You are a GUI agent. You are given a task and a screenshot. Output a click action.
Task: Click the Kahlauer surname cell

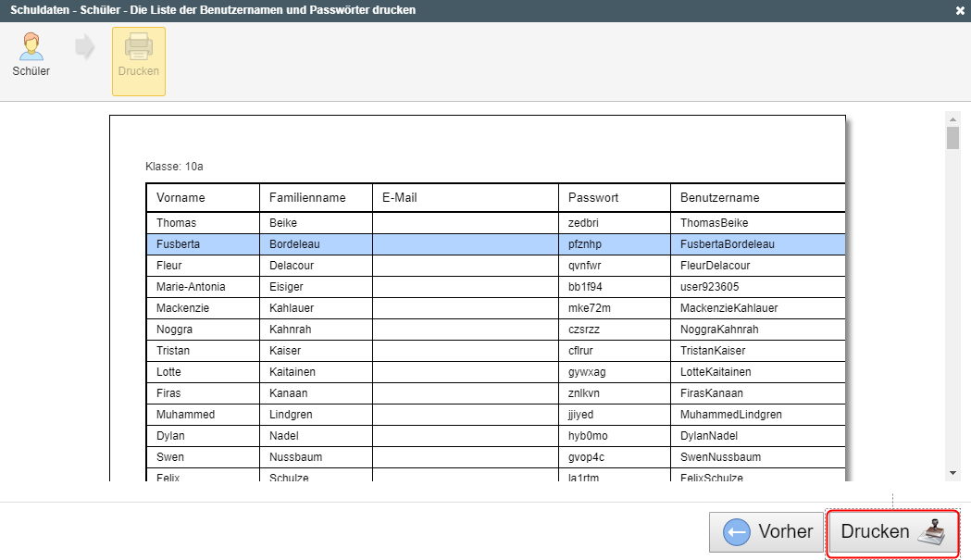click(316, 308)
